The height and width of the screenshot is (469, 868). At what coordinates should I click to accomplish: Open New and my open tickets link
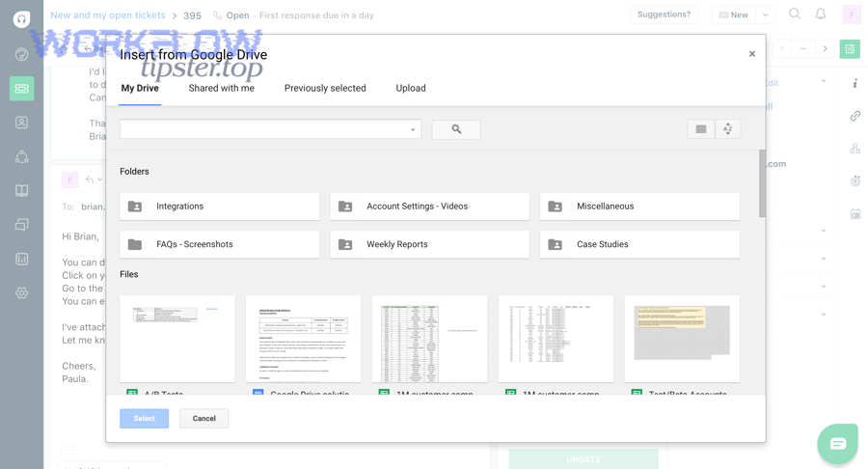pyautogui.click(x=108, y=14)
